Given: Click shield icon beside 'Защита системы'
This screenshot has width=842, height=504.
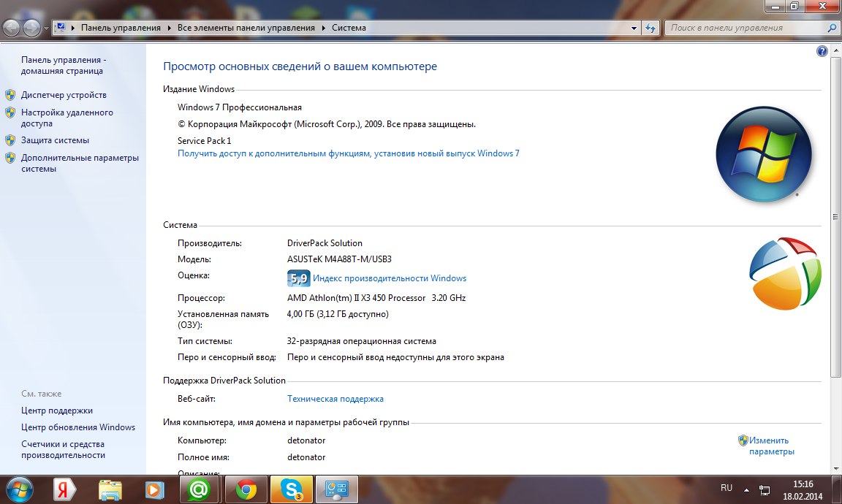Looking at the screenshot, I should click(10, 140).
